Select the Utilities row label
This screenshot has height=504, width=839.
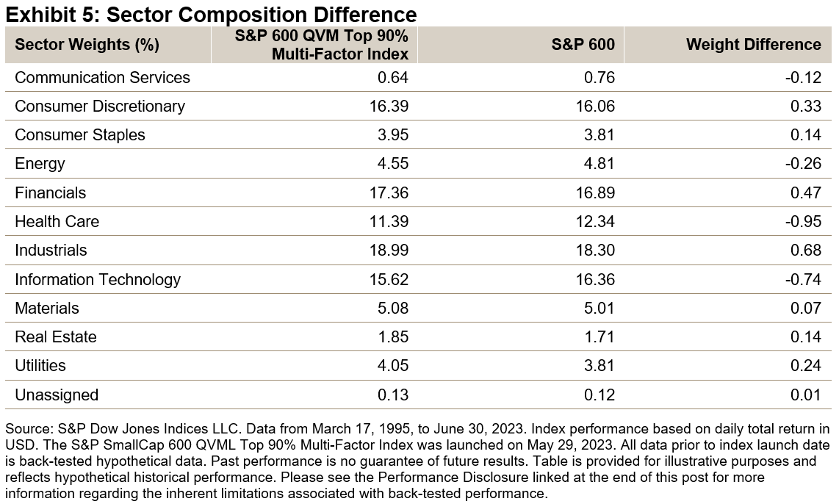tap(40, 366)
